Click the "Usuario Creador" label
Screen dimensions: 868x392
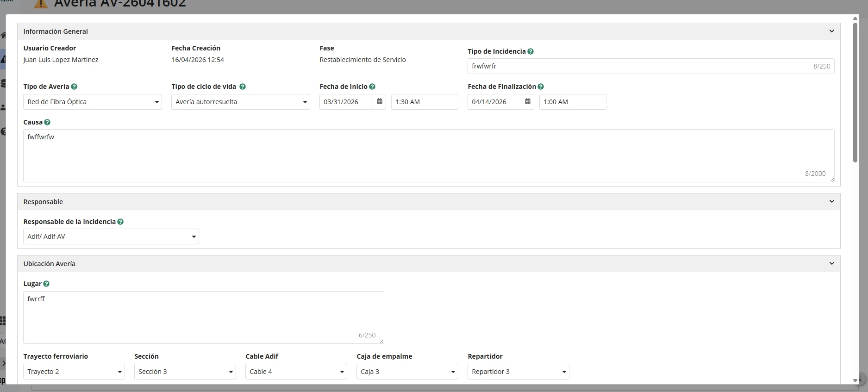tap(50, 48)
